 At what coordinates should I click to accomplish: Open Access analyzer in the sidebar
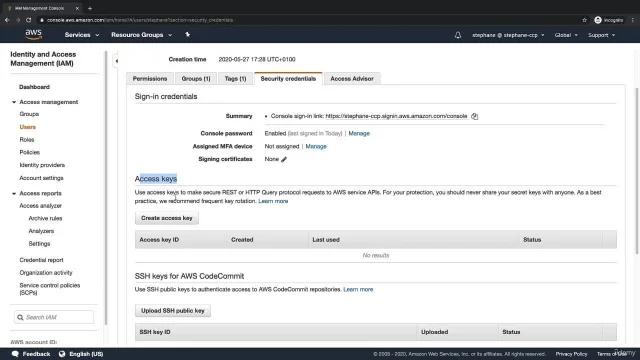tap(40, 206)
